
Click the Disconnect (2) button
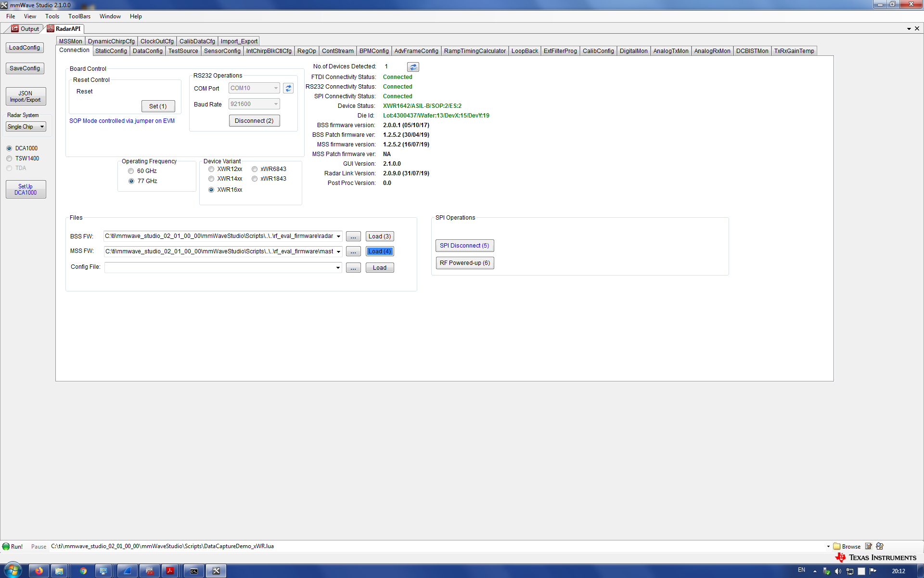point(254,120)
